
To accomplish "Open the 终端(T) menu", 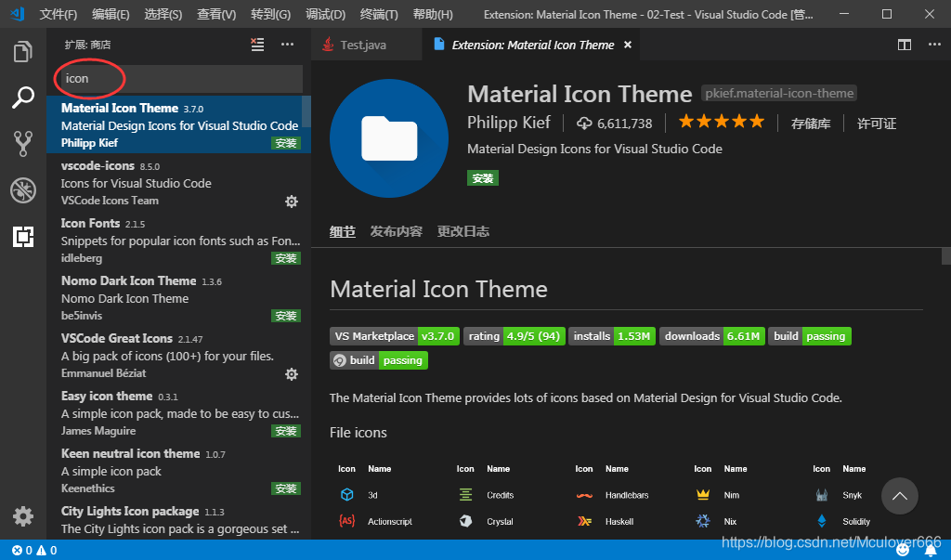I will pos(379,14).
